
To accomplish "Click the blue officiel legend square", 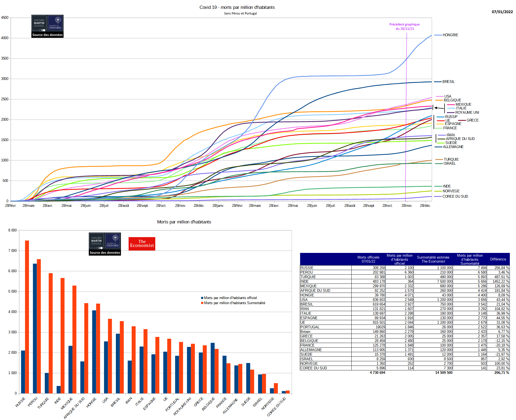I will [202, 298].
